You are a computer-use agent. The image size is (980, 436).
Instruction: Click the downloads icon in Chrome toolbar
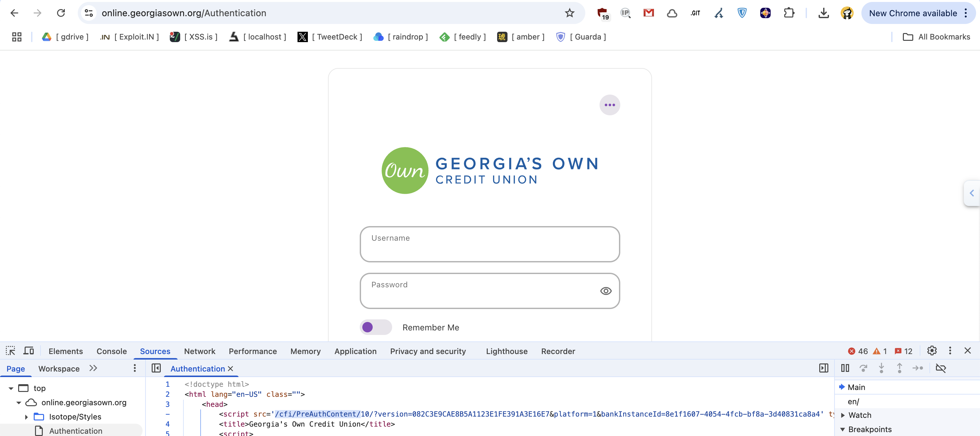(823, 13)
